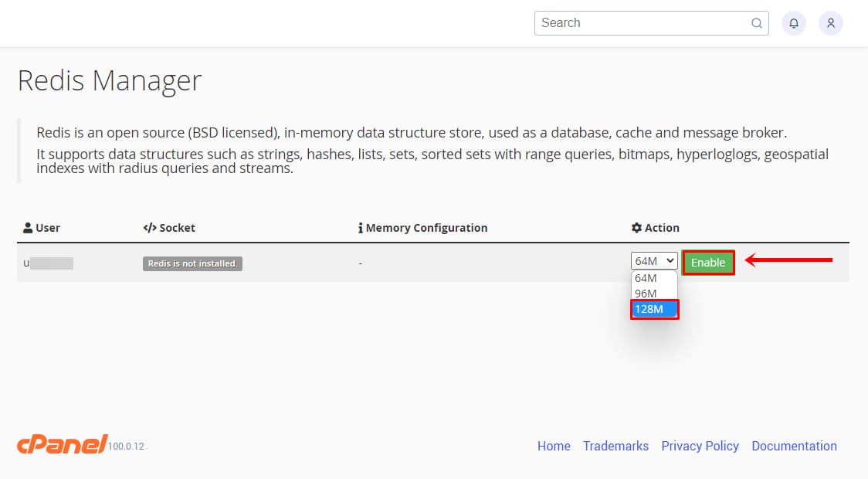
Task: Choose the 128M option in list
Action: (654, 309)
